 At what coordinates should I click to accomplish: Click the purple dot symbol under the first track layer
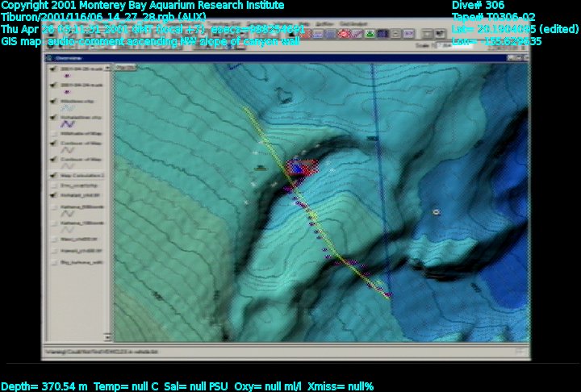[x=67, y=76]
